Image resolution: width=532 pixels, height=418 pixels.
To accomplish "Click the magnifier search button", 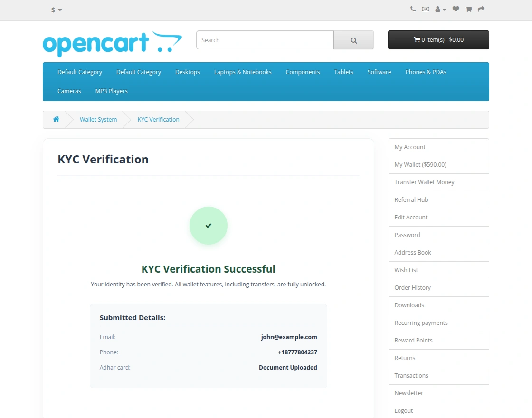I will (353, 40).
